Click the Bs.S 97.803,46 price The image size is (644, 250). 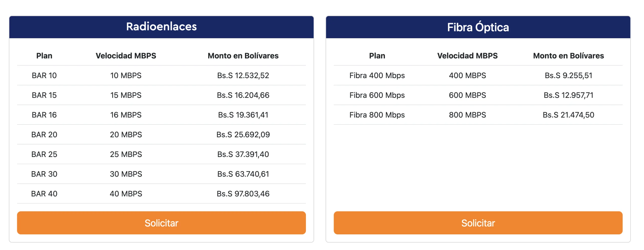(243, 193)
